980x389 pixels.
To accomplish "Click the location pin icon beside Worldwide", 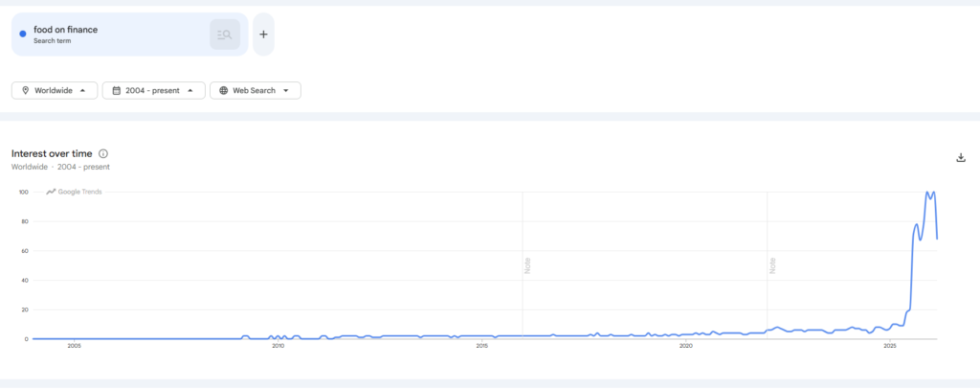I will pyautogui.click(x=25, y=91).
